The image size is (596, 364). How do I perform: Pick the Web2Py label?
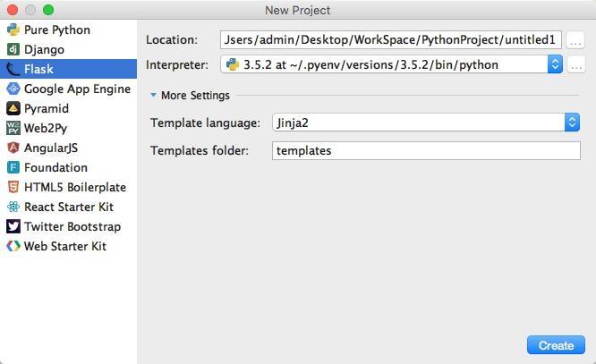[46, 129]
